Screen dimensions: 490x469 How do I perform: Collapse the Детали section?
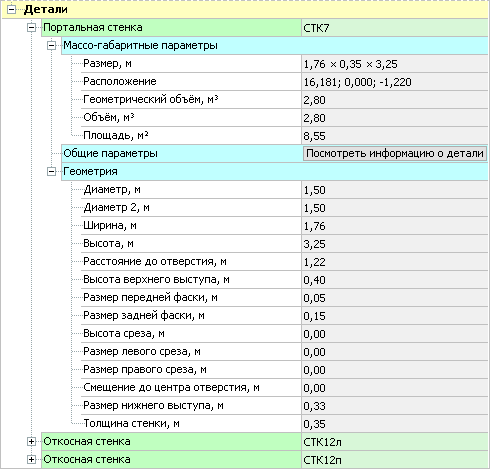point(11,10)
